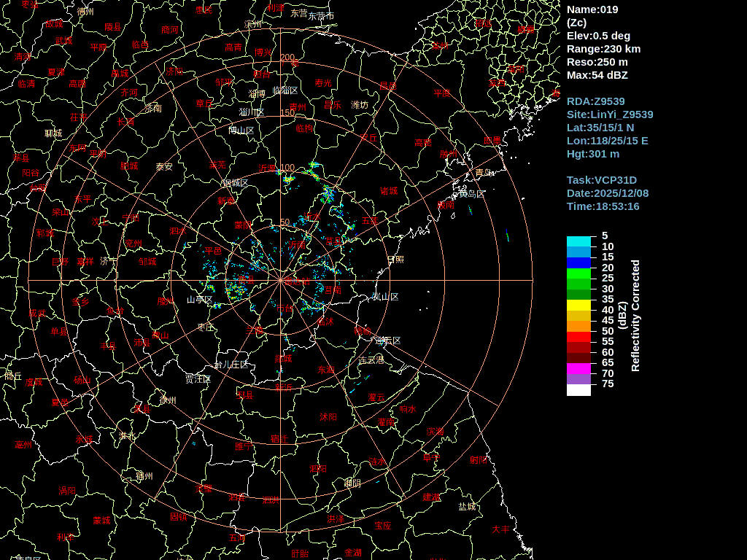Screen dimensions: 747x560
Task: Pick the yellow 35 dBZ legend swatch
Action: coord(578,305)
